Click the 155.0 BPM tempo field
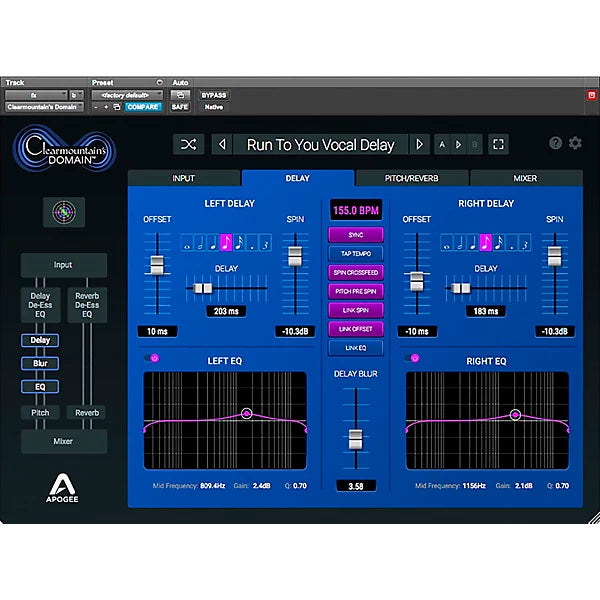 (356, 212)
